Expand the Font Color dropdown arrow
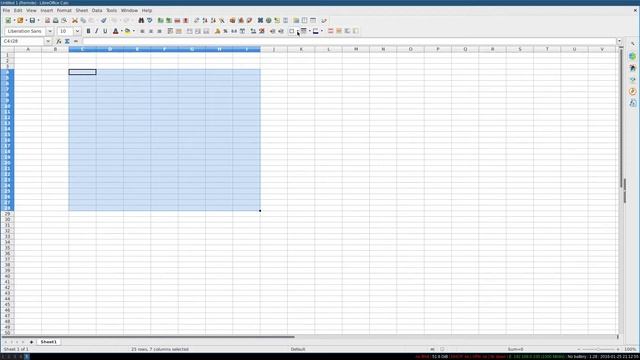 pyautogui.click(x=122, y=31)
